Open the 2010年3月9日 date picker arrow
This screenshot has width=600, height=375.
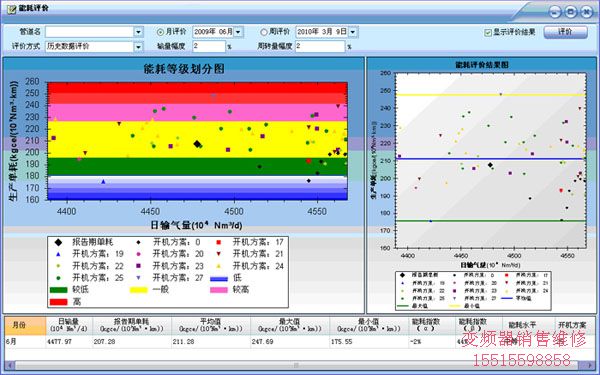click(x=353, y=32)
